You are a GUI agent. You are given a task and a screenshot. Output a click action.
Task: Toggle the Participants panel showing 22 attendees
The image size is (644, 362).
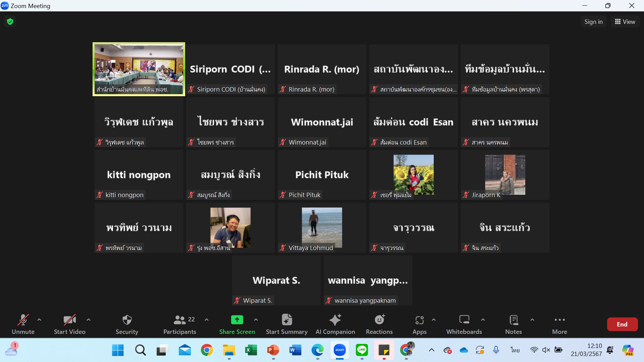click(x=179, y=324)
